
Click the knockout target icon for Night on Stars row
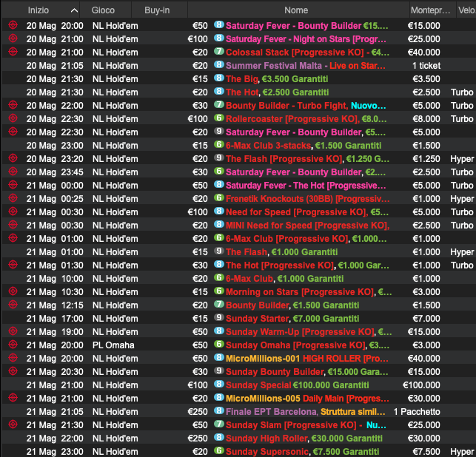coord(13,38)
